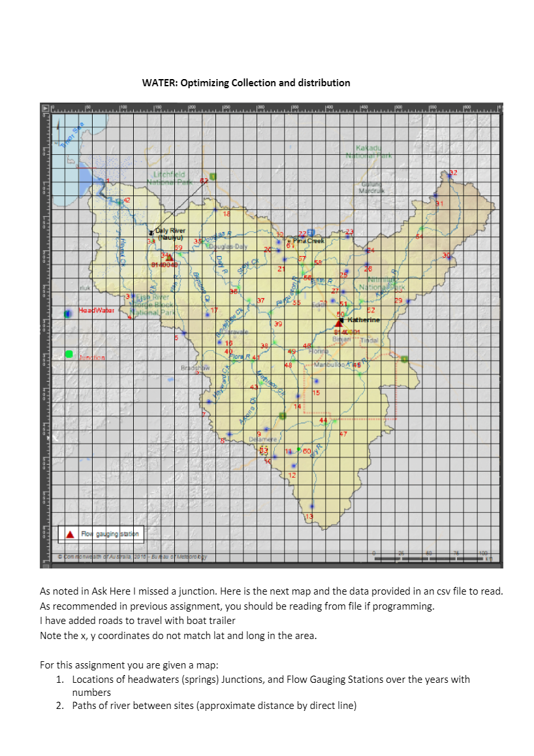Click the red triangle in the map legend
The width and height of the screenshot is (534, 756).
71,534
